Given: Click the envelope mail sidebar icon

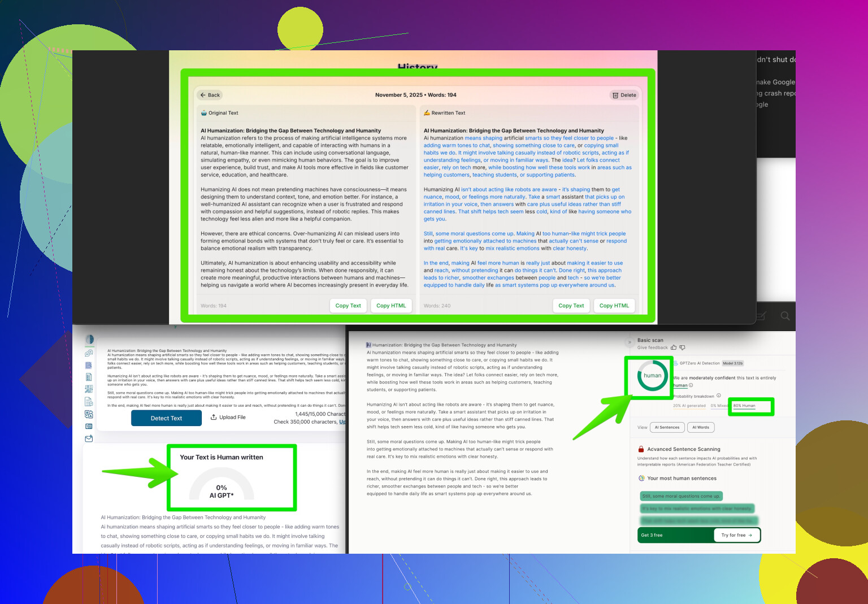Looking at the screenshot, I should 89,438.
